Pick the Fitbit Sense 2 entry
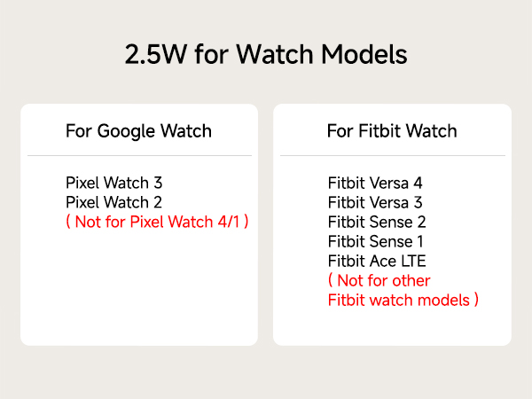 point(377,222)
